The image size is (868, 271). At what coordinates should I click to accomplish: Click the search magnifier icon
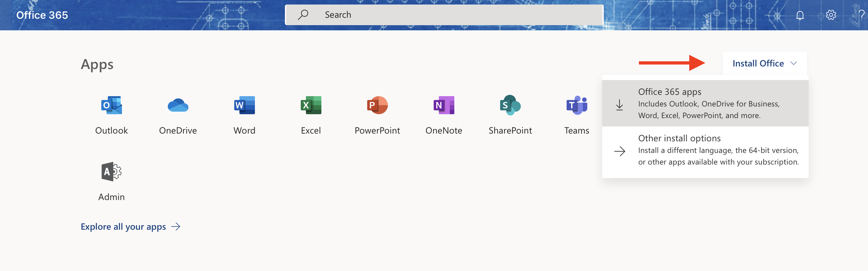click(303, 15)
